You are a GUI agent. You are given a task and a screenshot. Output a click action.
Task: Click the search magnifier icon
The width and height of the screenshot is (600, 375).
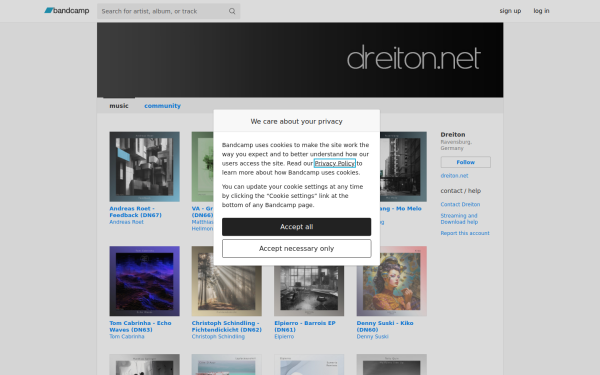tap(232, 11)
